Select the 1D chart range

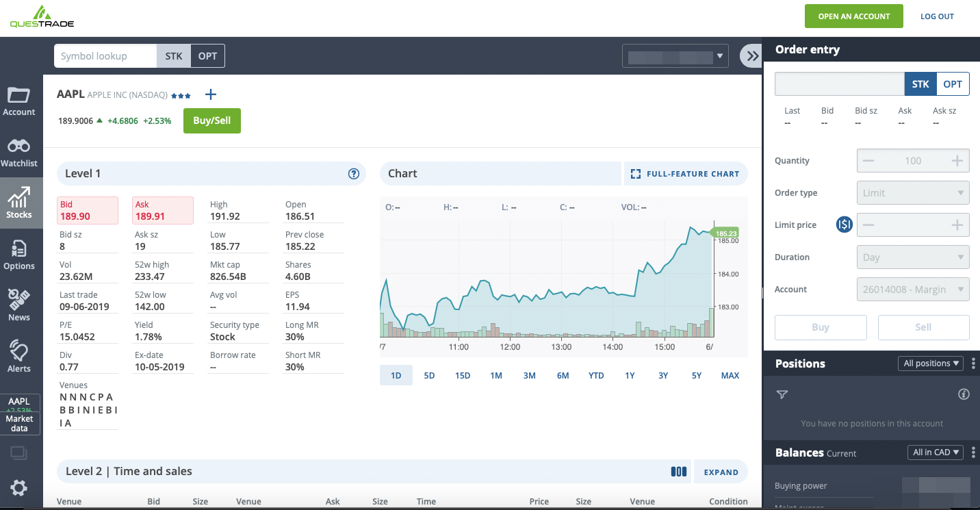coord(396,375)
